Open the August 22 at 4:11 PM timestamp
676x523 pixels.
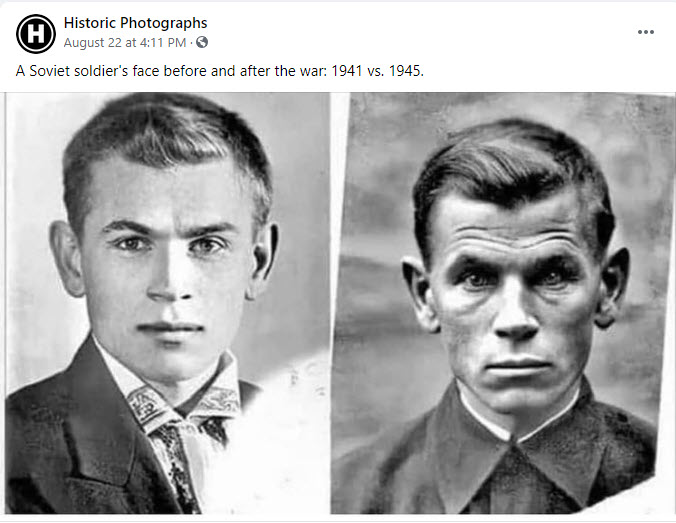point(125,43)
